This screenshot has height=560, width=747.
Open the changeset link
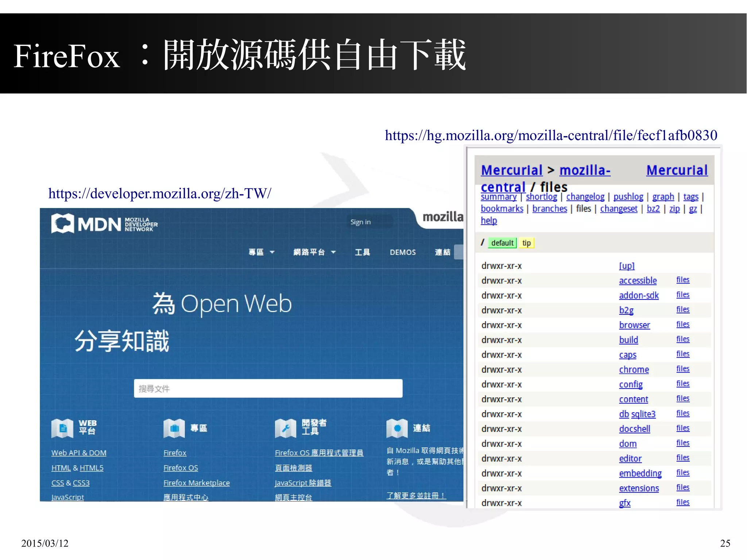(x=619, y=209)
